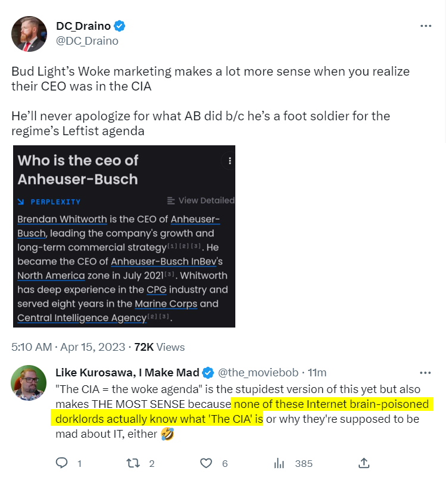The width and height of the screenshot is (448, 477).
Task: Like the reply with the heart icon
Action: click(206, 463)
